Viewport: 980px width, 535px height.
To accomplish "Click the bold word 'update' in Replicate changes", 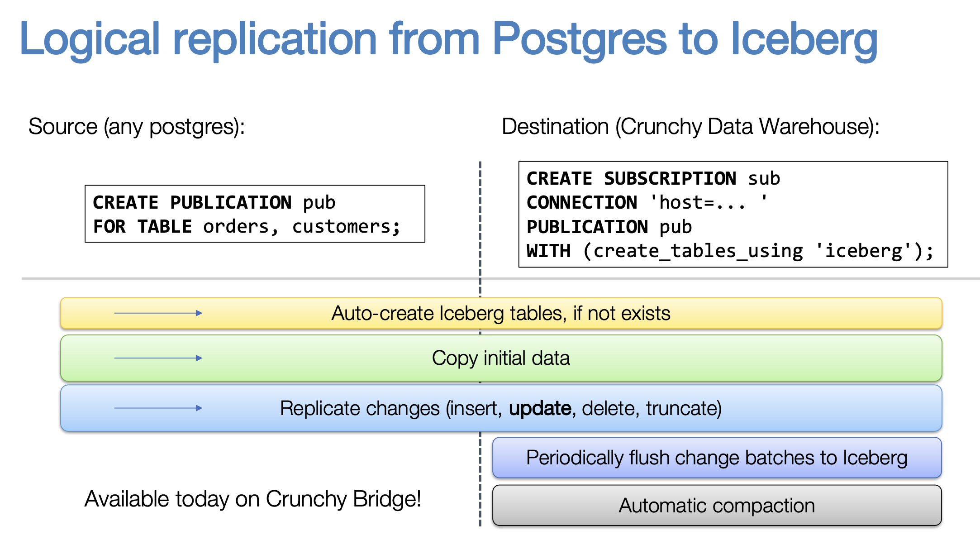I will 540,409.
